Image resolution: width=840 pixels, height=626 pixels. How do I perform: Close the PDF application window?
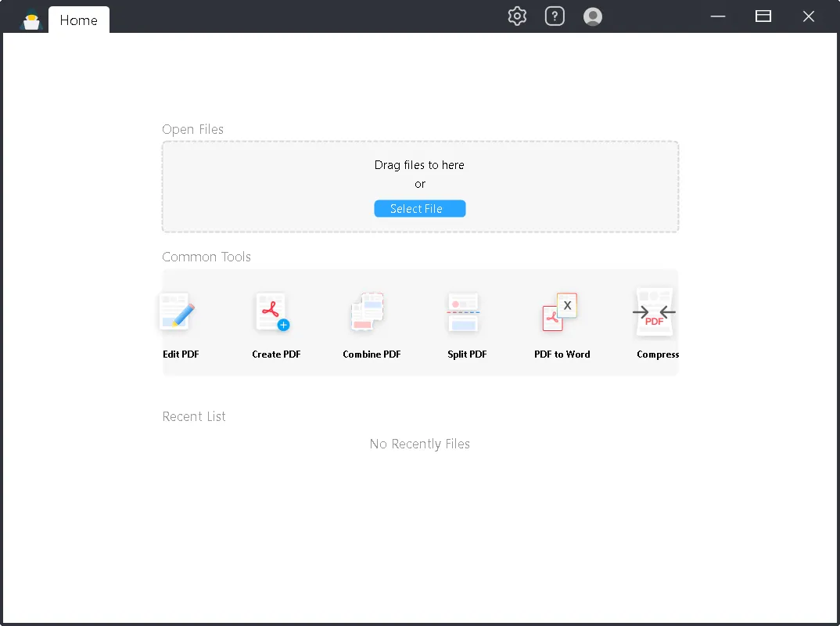click(809, 16)
